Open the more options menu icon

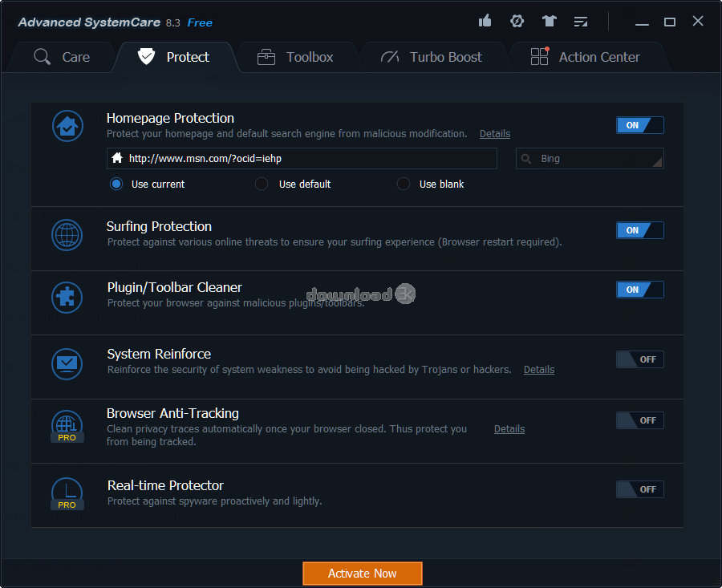pyautogui.click(x=581, y=21)
